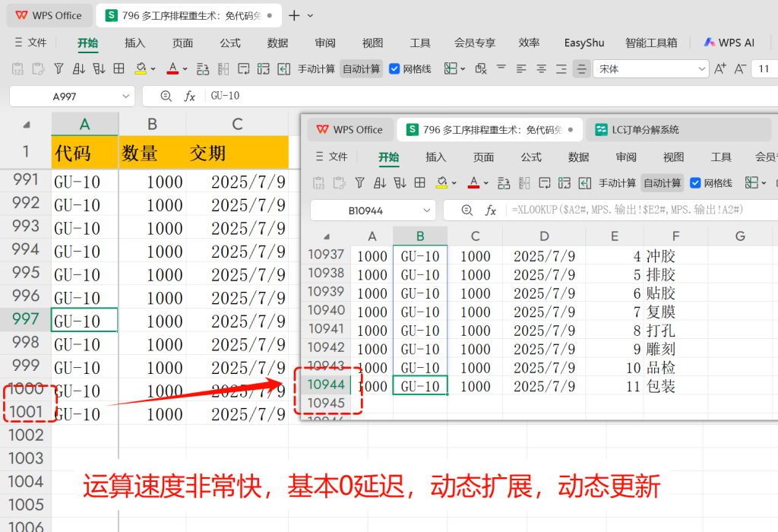This screenshot has height=532, width=778.
Task: Click fx icon in front window formula bar
Action: 490,211
